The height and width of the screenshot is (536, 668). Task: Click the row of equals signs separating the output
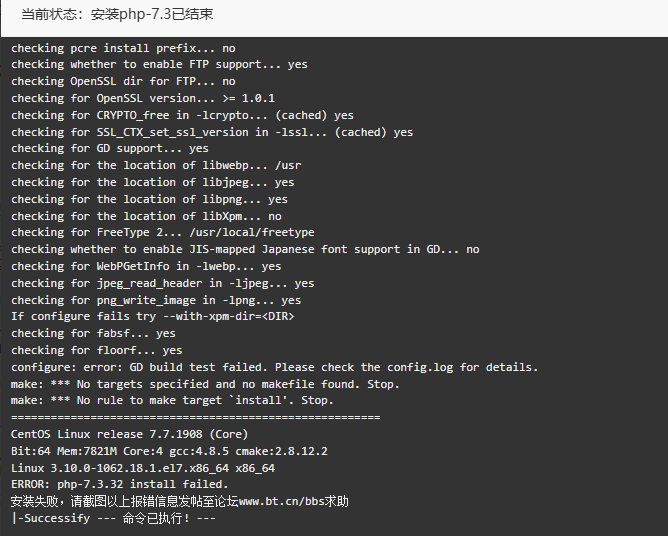196,417
